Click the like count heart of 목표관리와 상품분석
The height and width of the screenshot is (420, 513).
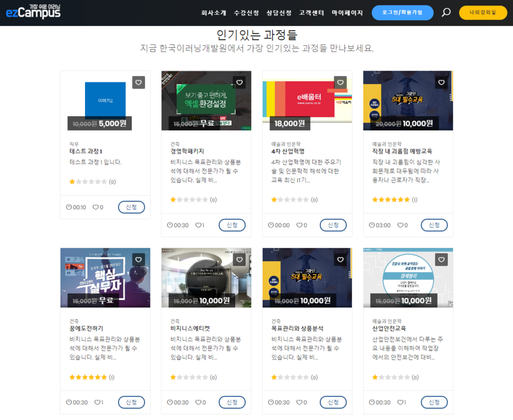(300, 402)
